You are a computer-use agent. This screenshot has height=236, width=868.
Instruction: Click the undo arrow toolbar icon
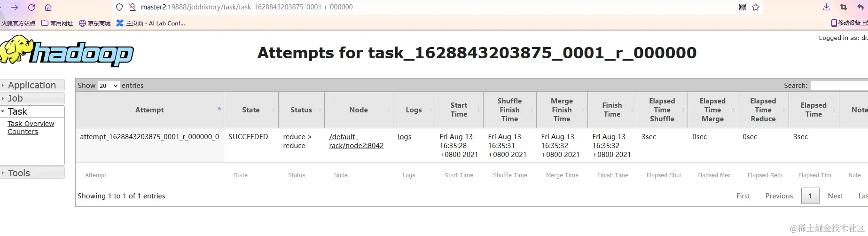tap(860, 7)
